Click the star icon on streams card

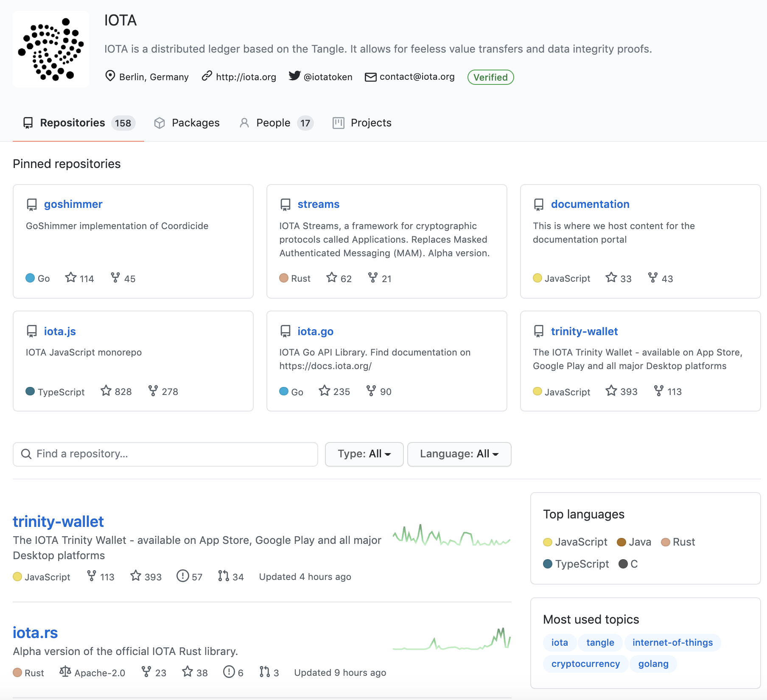pos(332,278)
